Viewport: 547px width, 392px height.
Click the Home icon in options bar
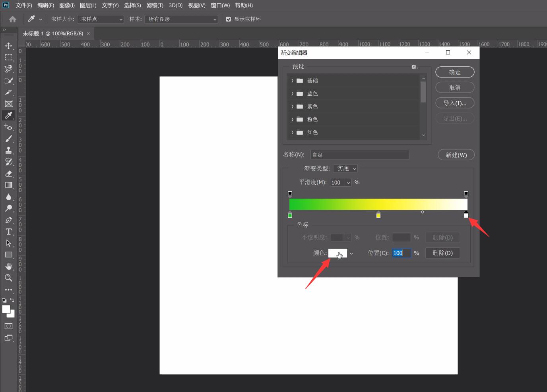(13, 19)
